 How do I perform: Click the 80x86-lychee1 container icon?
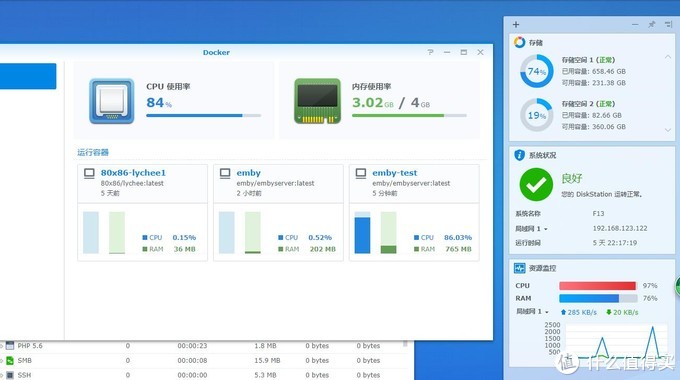click(x=89, y=174)
